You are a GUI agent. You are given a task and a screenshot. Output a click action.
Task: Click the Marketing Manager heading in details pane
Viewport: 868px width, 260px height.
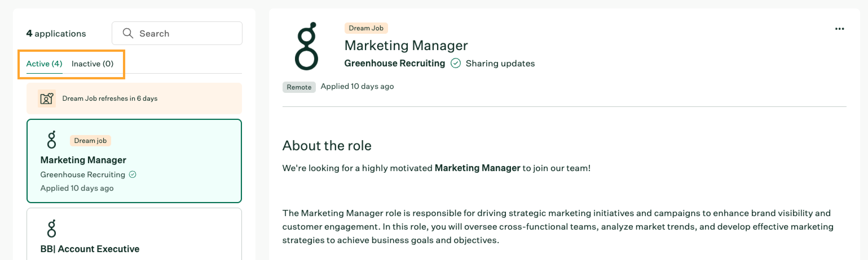tap(406, 45)
